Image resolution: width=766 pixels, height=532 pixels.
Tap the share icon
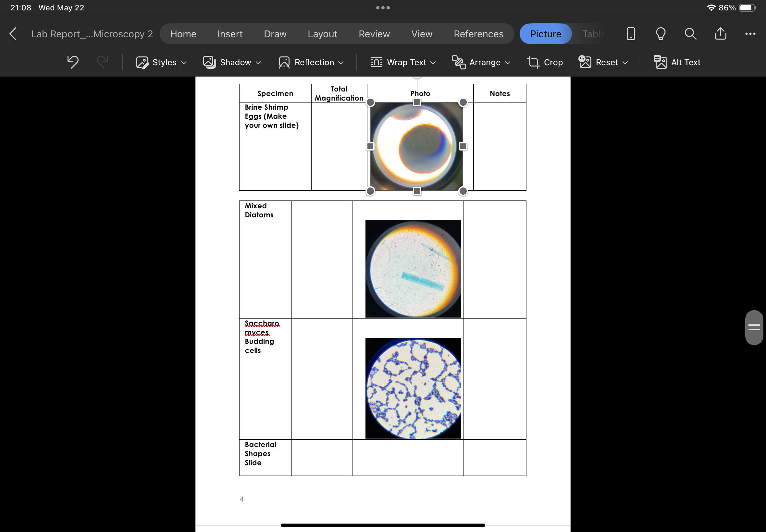point(720,34)
